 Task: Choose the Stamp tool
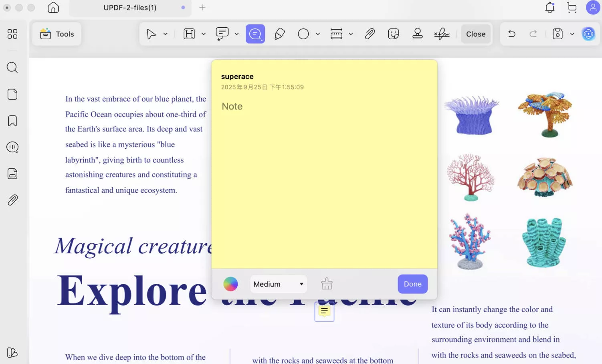point(417,34)
